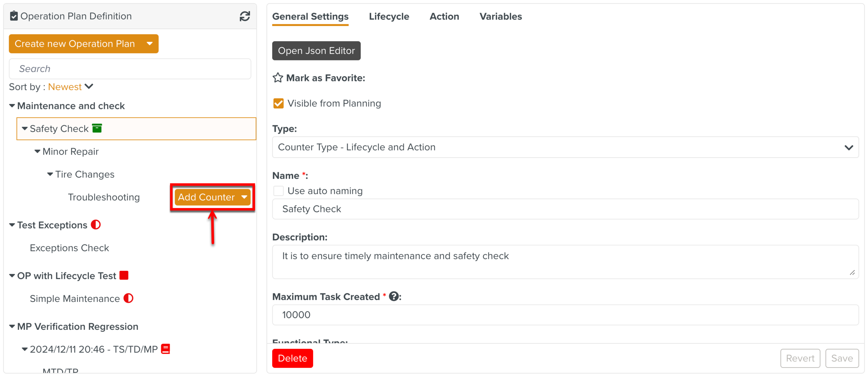Click red half-circle icon next to Test Exceptions
Viewport: 868px width, 378px height.
click(x=96, y=225)
